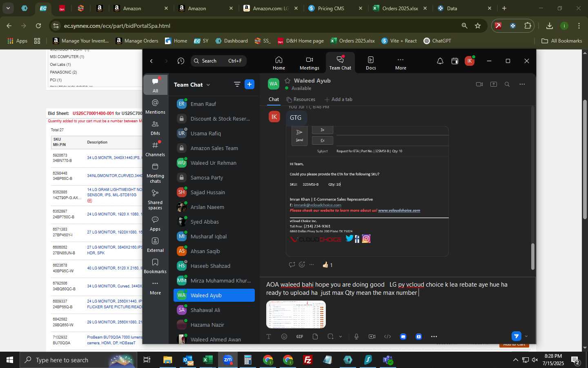The width and height of the screenshot is (588, 368).
Task: Select the Chat tab in the conversation
Action: click(x=274, y=99)
